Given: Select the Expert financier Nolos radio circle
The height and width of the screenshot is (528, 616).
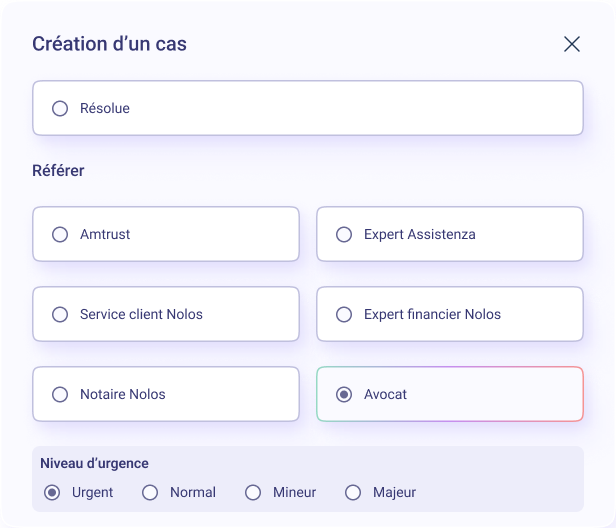Looking at the screenshot, I should tap(344, 314).
